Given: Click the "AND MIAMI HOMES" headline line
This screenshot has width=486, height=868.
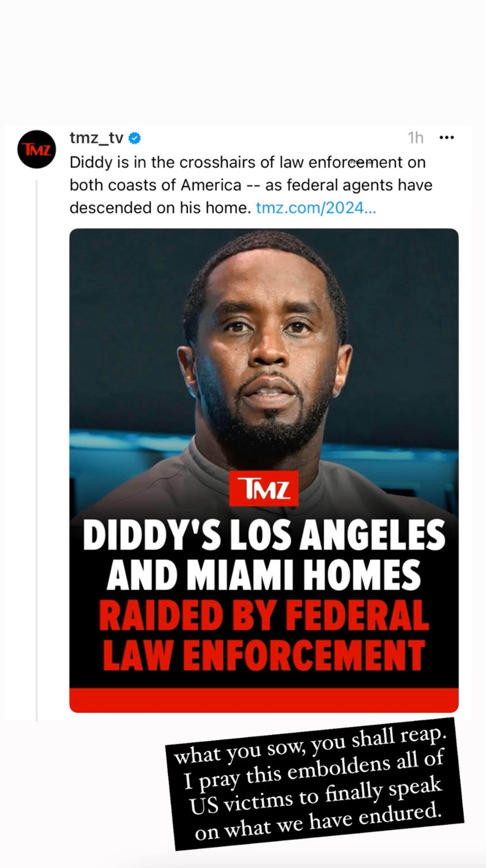Looking at the screenshot, I should tap(264, 575).
